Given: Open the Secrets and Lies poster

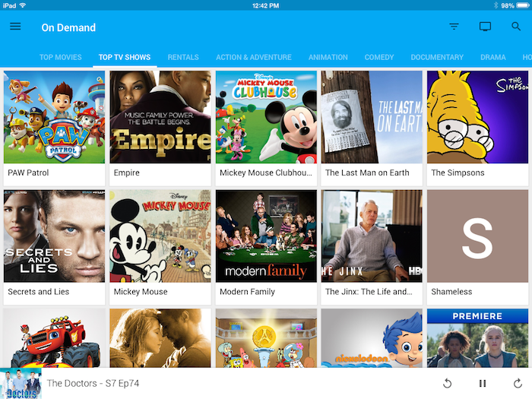Looking at the screenshot, I should tap(54, 236).
